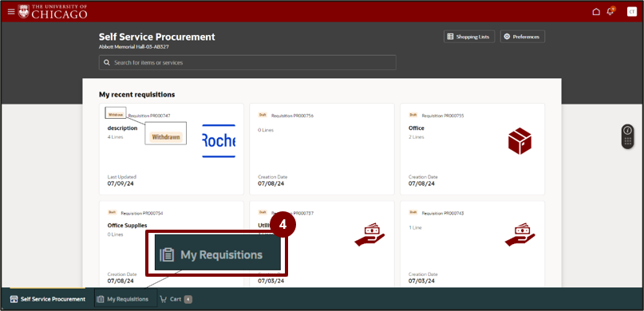The height and width of the screenshot is (311, 644).
Task: Click the Roche logo on PR000747 card
Action: (219, 141)
